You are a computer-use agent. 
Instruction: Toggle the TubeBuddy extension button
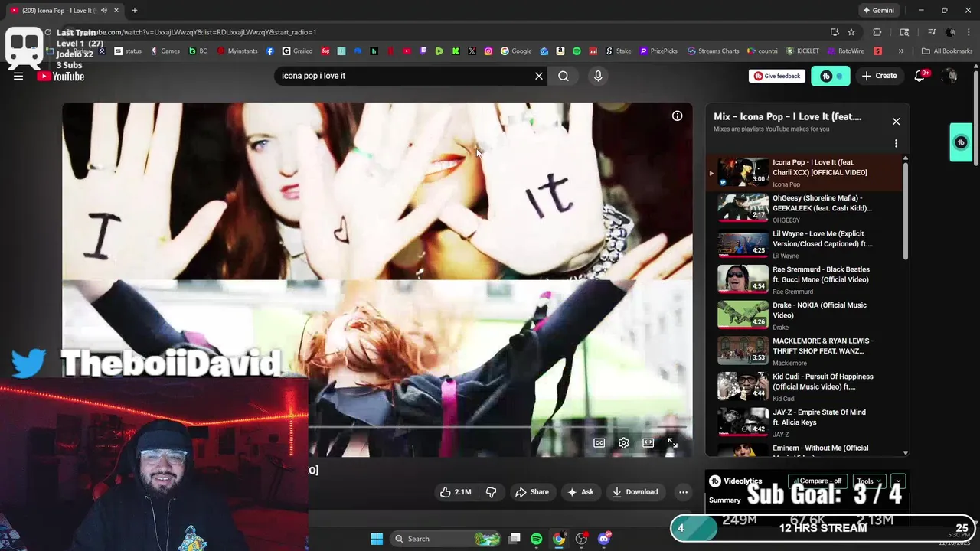pos(831,76)
